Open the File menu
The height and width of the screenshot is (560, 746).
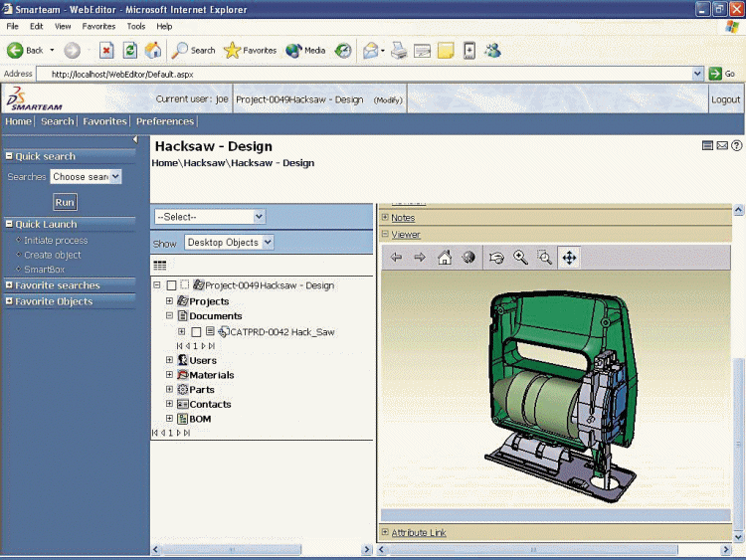pyautogui.click(x=12, y=26)
